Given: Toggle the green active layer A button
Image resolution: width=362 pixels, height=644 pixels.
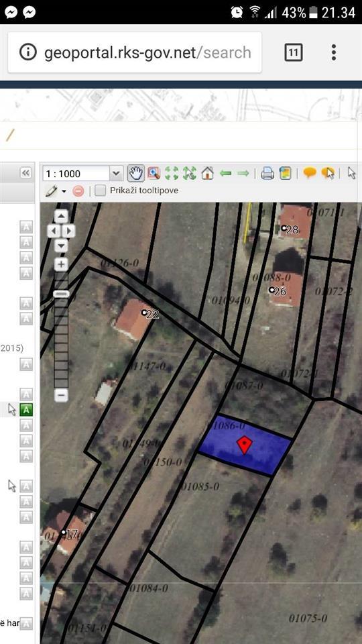Looking at the screenshot, I should click(x=26, y=409).
